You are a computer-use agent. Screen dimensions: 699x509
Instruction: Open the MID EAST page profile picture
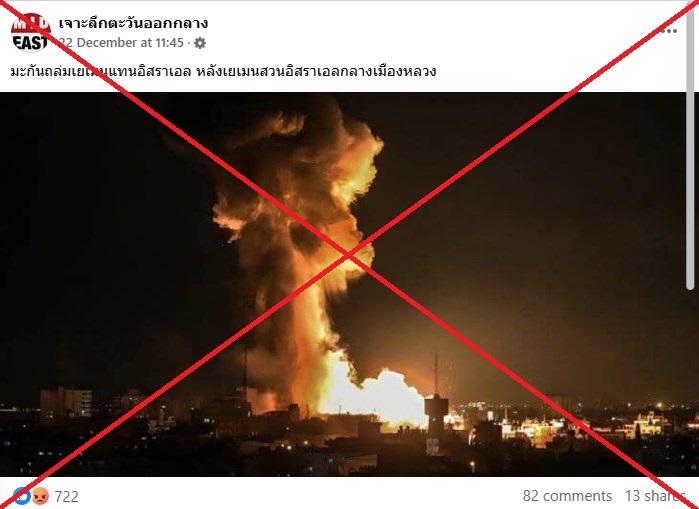pyautogui.click(x=30, y=32)
